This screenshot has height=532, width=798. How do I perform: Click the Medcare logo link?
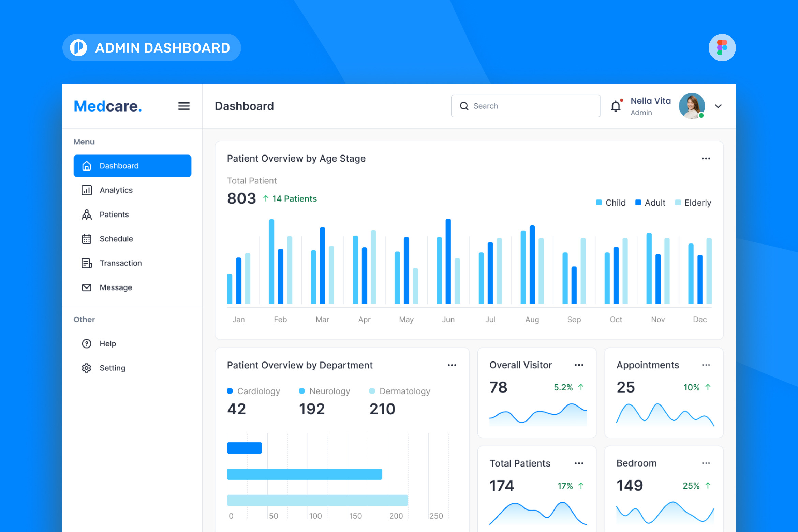pos(108,106)
